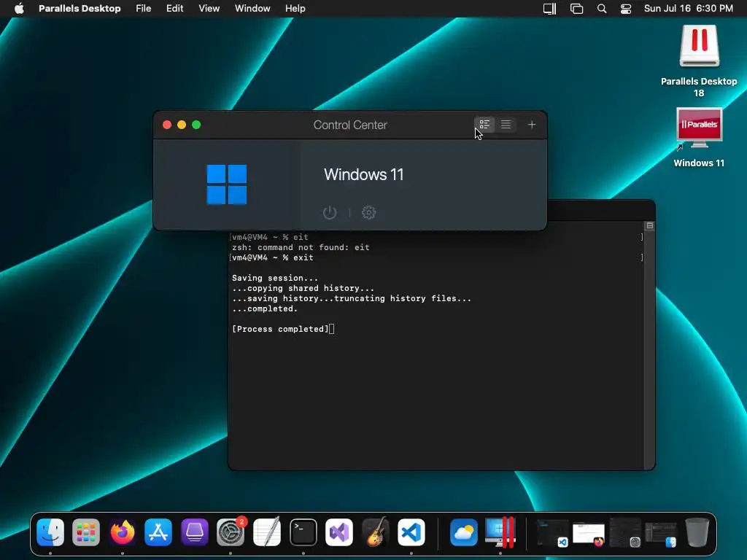This screenshot has height=560, width=747.
Task: Select the Windows 11 VM name
Action: (364, 174)
